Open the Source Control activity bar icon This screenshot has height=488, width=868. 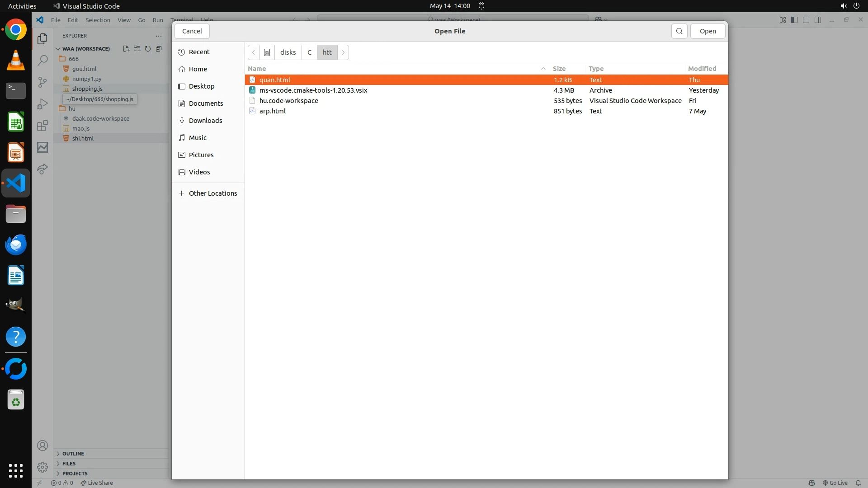pyautogui.click(x=42, y=82)
